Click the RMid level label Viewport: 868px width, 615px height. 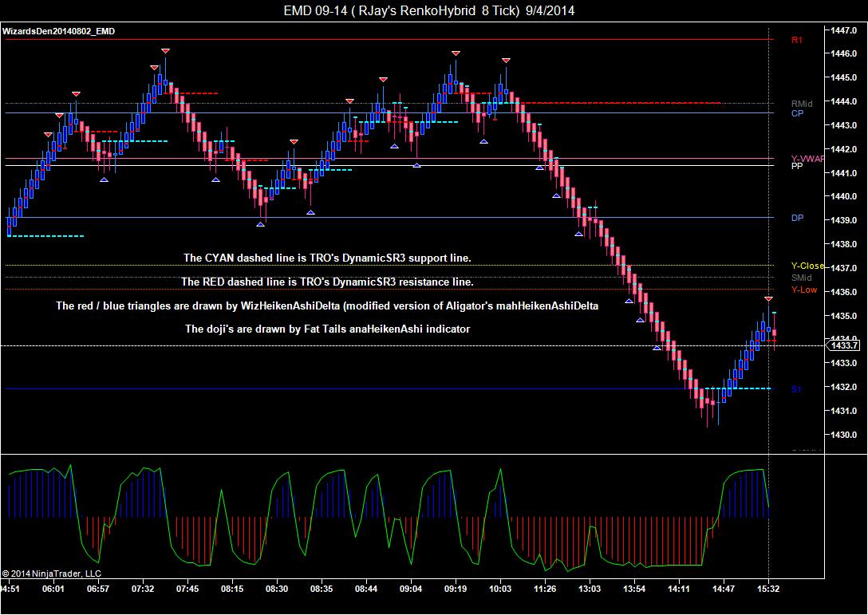point(802,104)
